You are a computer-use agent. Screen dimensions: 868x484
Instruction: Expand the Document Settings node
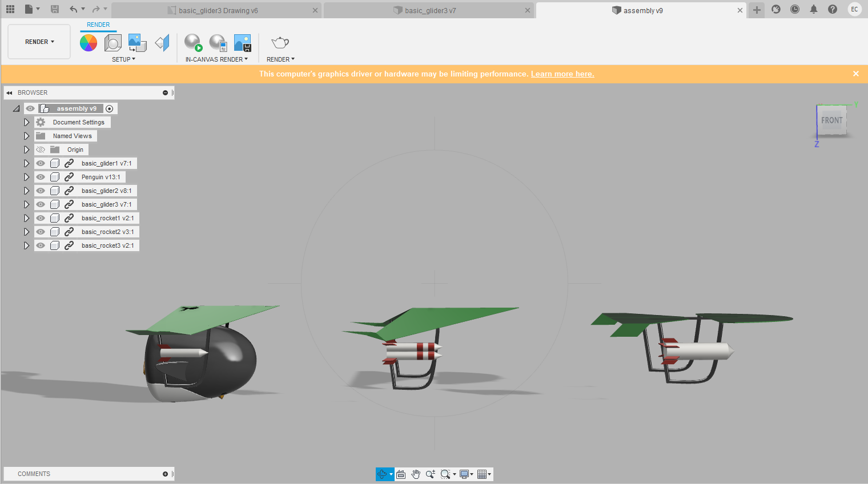coord(26,122)
